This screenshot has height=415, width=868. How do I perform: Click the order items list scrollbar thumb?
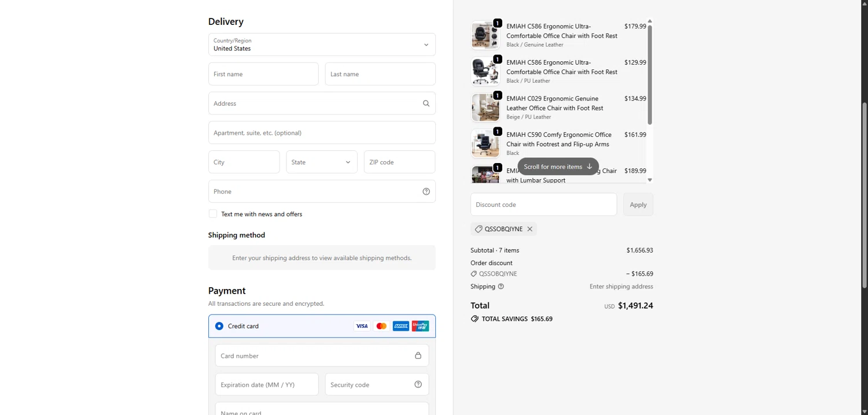[x=650, y=75]
